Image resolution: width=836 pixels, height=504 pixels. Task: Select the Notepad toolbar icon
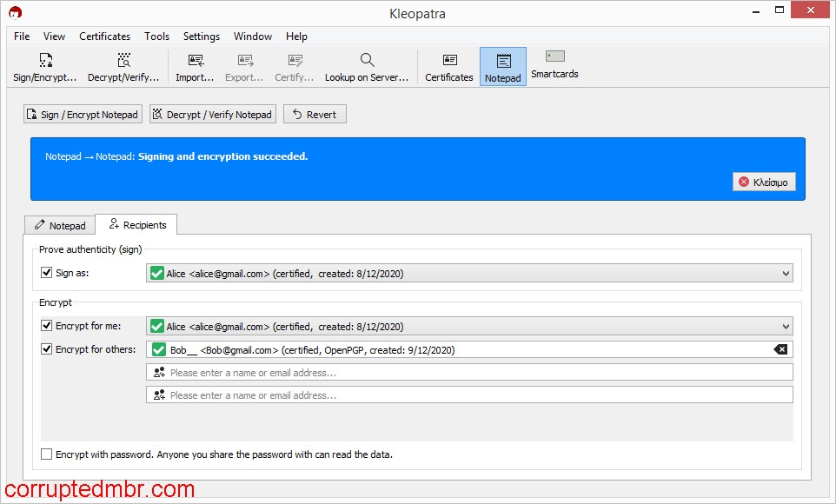click(x=502, y=65)
